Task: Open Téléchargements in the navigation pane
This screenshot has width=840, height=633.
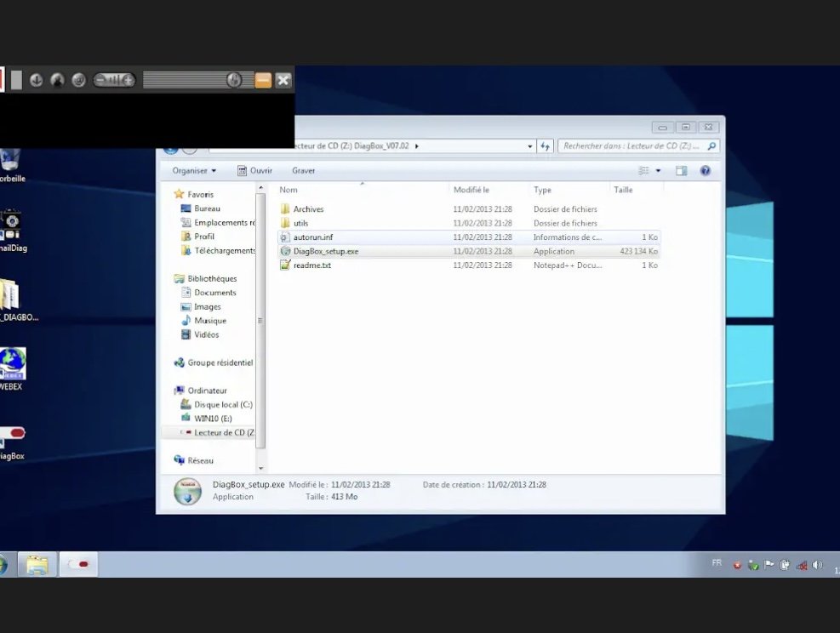Action: 219,250
